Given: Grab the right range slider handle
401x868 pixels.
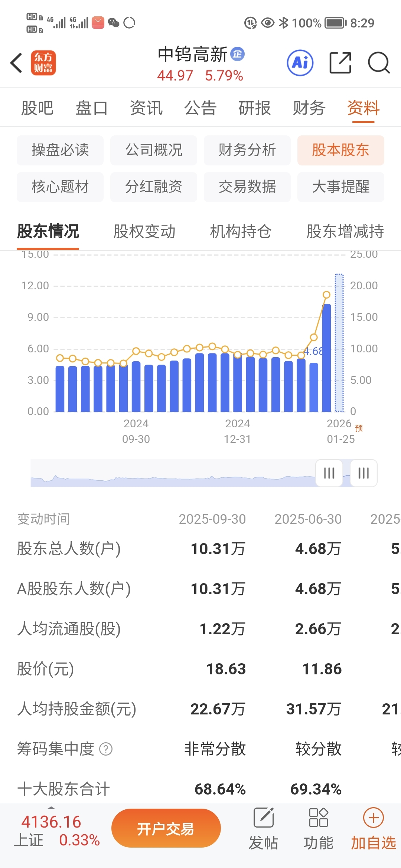Looking at the screenshot, I should click(x=364, y=473).
